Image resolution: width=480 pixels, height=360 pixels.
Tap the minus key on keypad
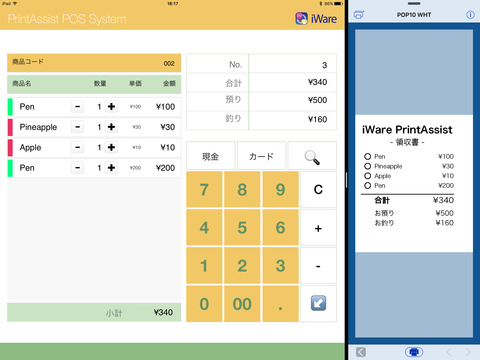[x=318, y=266]
